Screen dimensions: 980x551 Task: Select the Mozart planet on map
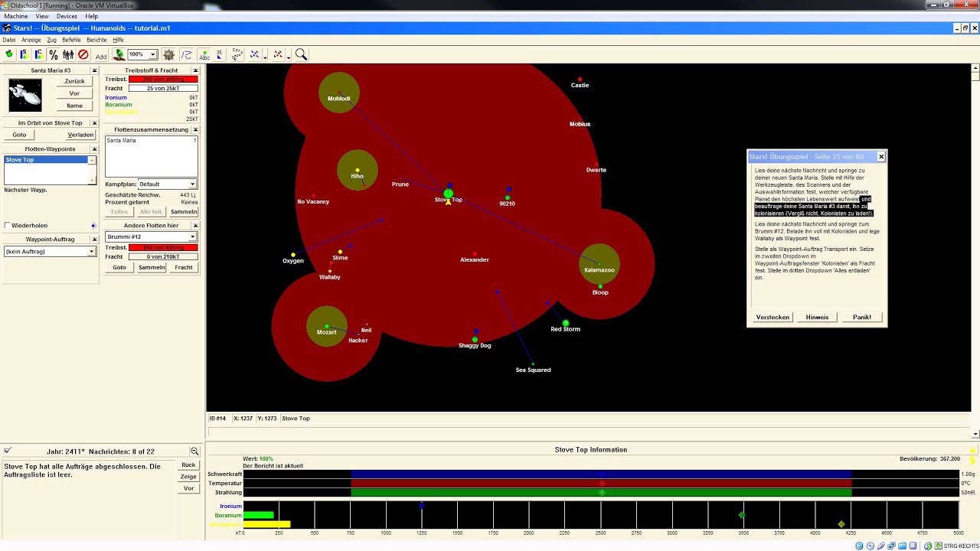pos(327,327)
